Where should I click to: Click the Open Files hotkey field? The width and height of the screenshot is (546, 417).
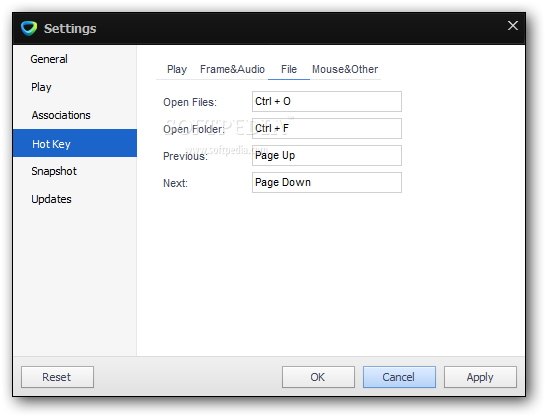pos(327,101)
